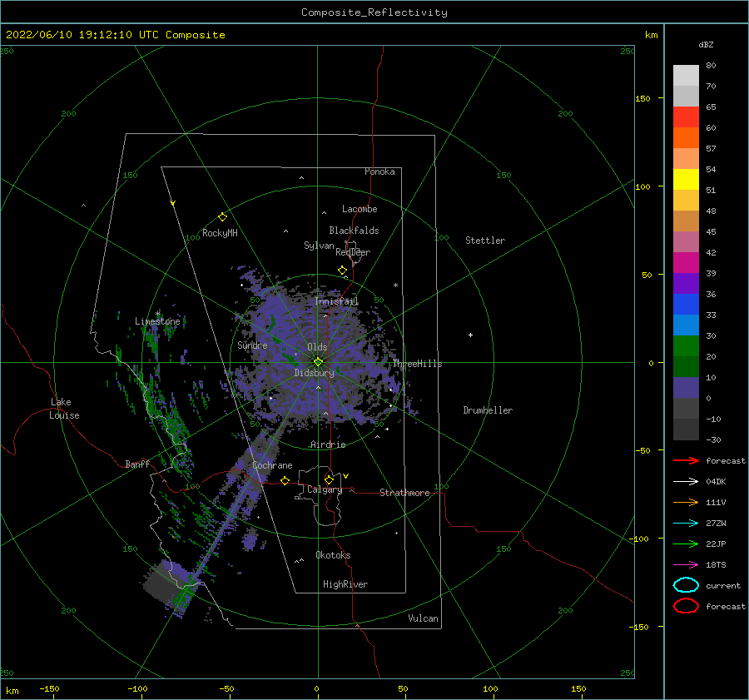Click the Blackfalds label
The image size is (749, 700).
pyautogui.click(x=354, y=231)
